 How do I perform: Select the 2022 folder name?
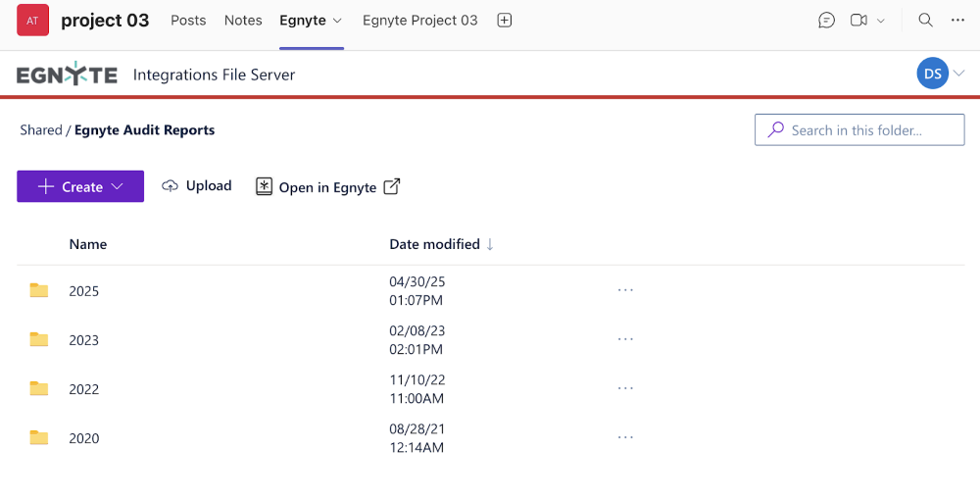[x=83, y=389]
